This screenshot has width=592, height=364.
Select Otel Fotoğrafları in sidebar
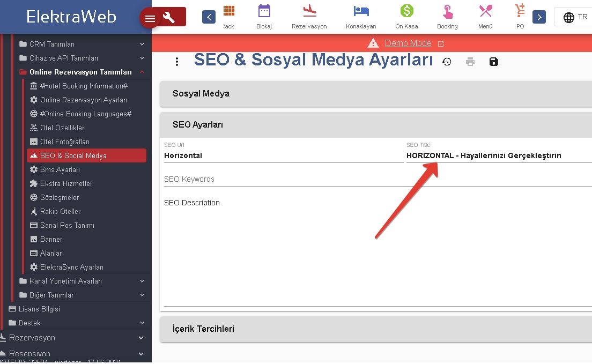click(x=65, y=142)
